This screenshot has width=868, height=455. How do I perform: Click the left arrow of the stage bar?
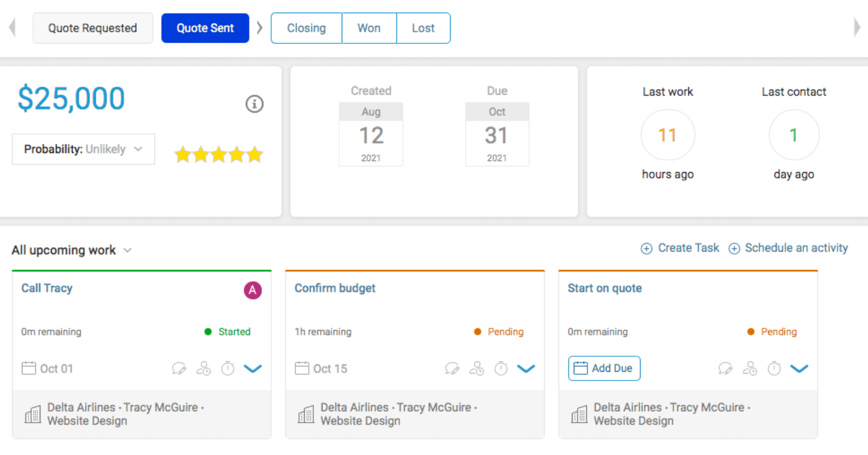coord(12,28)
